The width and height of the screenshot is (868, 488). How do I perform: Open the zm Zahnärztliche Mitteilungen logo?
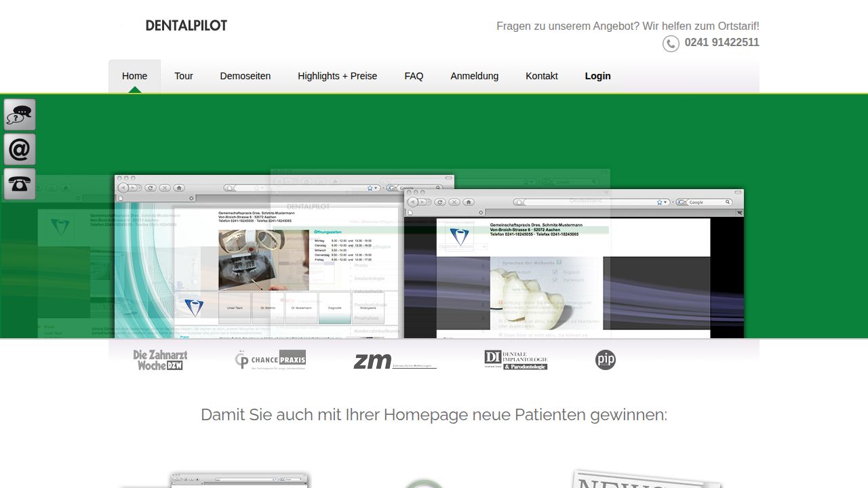point(395,361)
